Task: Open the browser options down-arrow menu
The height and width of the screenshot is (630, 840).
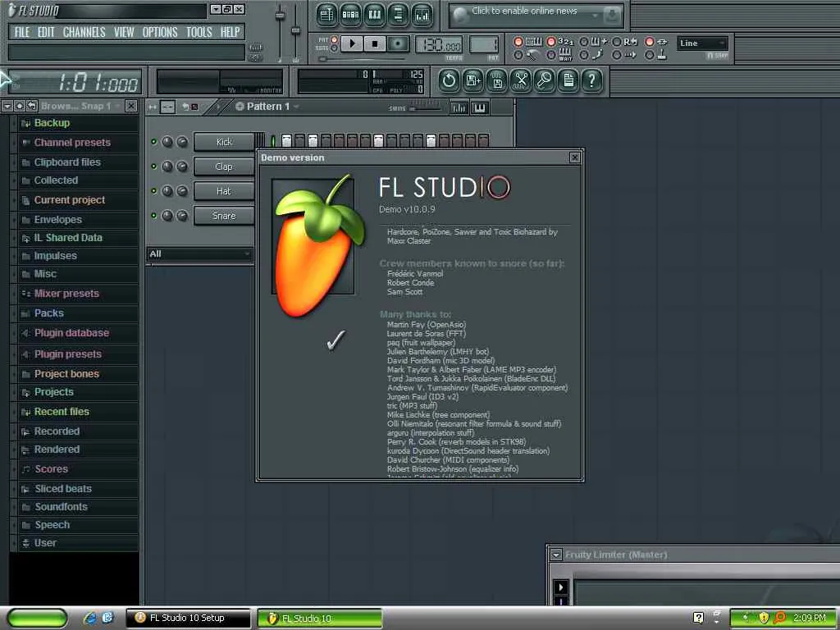Action: pyautogui.click(x=7, y=106)
